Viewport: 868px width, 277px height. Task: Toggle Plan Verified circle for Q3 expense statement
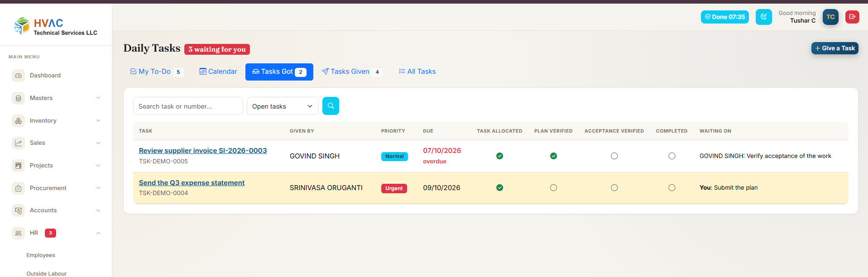(x=553, y=188)
